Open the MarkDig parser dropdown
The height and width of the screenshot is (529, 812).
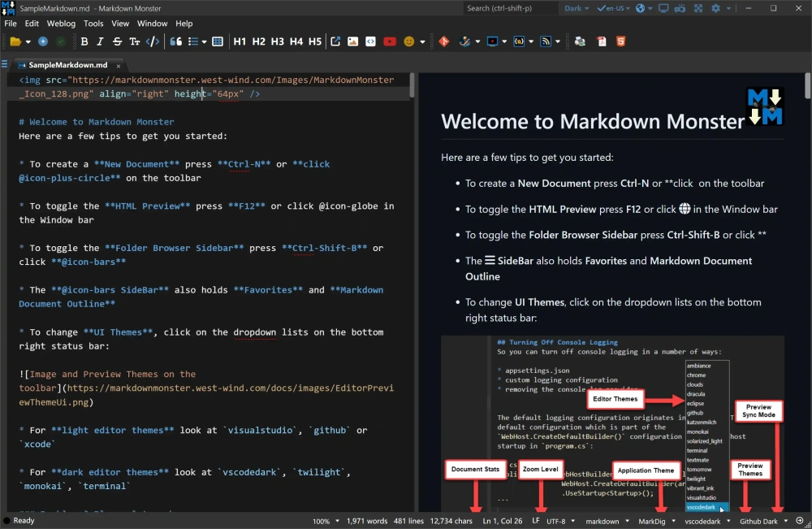pyautogui.click(x=657, y=521)
